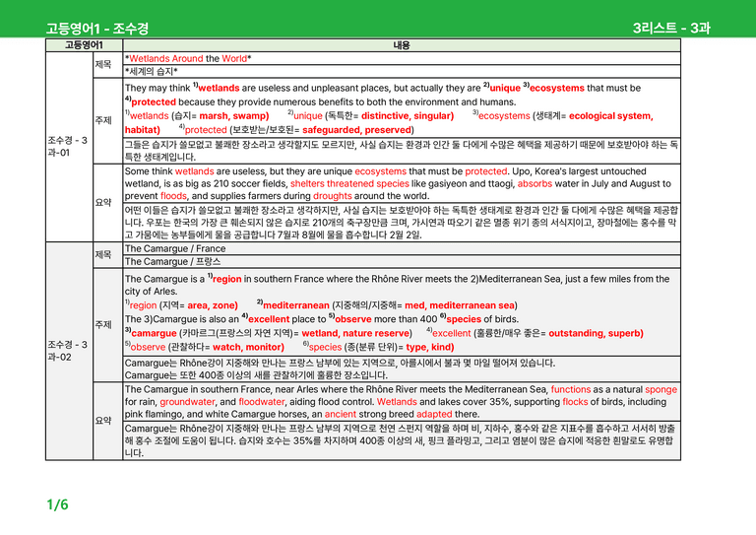Click the 세계의 습지 translated title cell
This screenshot has height=535, width=756.
pyautogui.click(x=402, y=71)
